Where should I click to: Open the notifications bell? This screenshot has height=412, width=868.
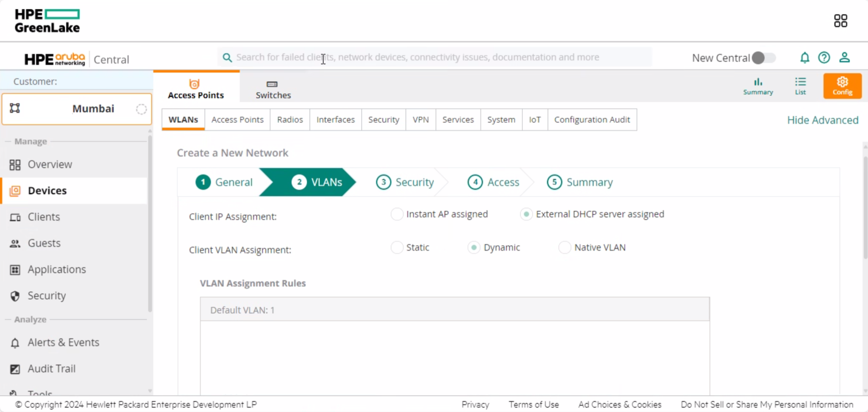[x=804, y=58]
